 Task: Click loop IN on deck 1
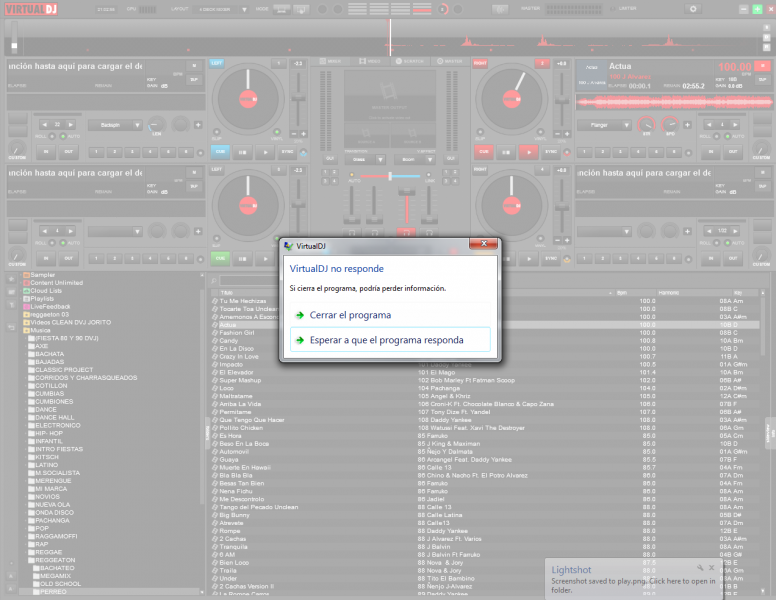point(46,151)
